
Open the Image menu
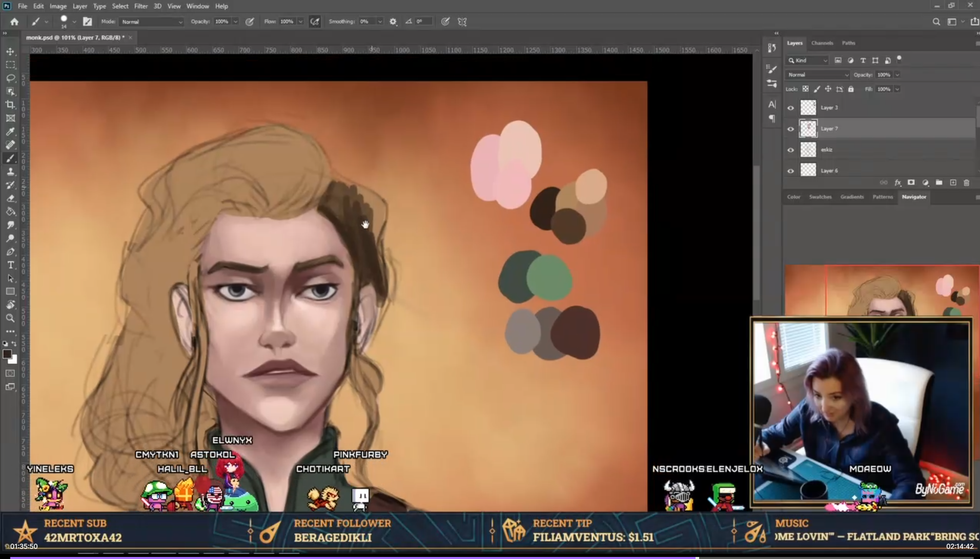click(x=58, y=6)
